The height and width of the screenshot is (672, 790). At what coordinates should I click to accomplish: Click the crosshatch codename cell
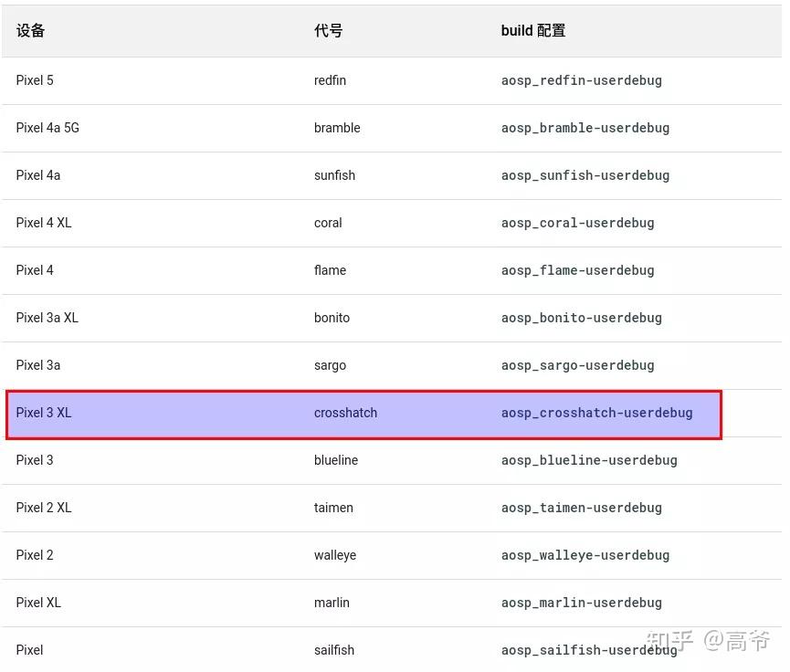(x=345, y=413)
